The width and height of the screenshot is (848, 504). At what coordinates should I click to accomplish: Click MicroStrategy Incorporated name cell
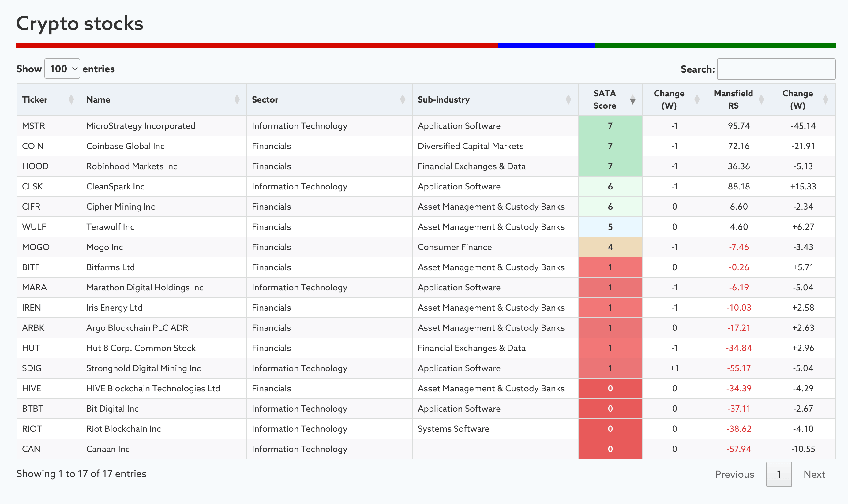(x=164, y=126)
